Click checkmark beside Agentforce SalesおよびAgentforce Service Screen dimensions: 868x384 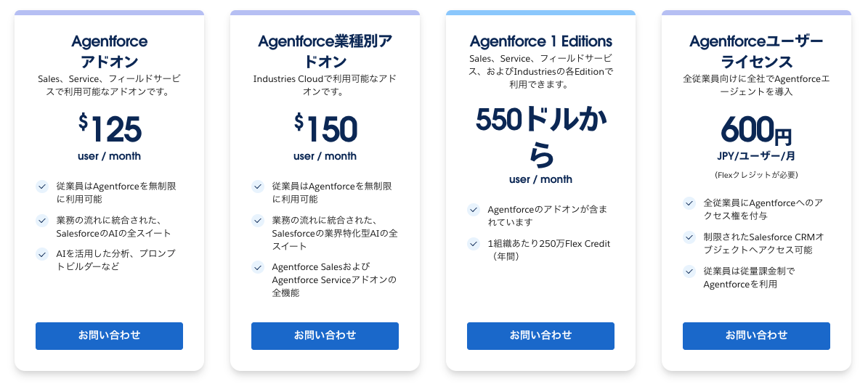[x=258, y=267]
